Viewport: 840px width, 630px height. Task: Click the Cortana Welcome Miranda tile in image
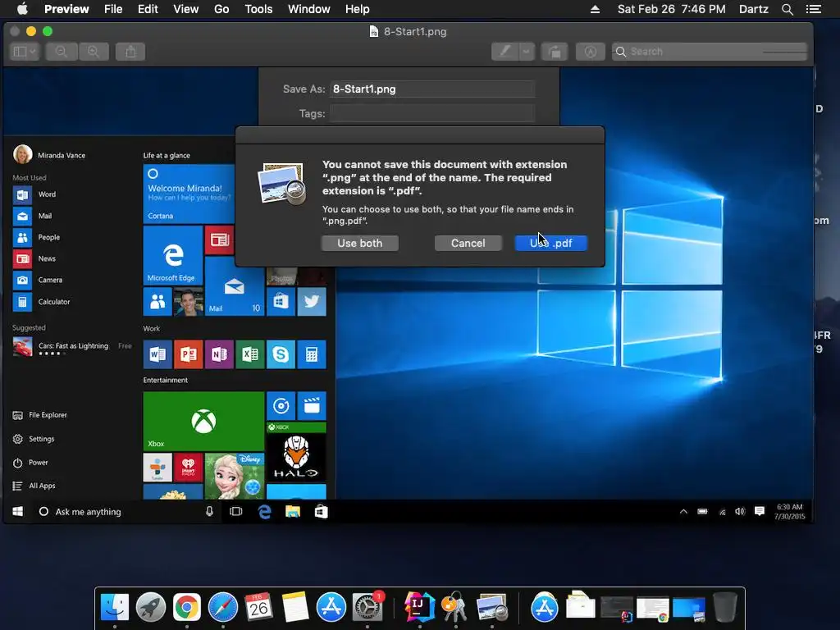pos(189,194)
